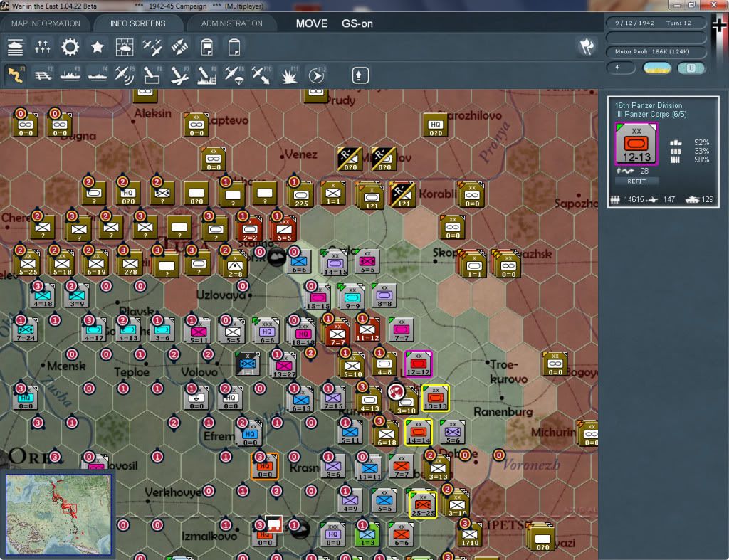This screenshot has width=729, height=560.
Task: Open the ADMINISTRATION tab
Action: pyautogui.click(x=231, y=23)
